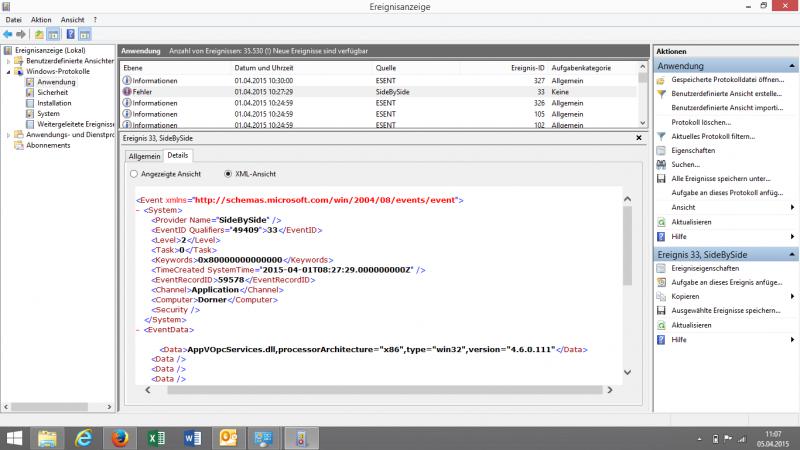Viewport: 800px width, 450px height.
Task: Open Internet Explorer from the taskbar
Action: (x=84, y=438)
